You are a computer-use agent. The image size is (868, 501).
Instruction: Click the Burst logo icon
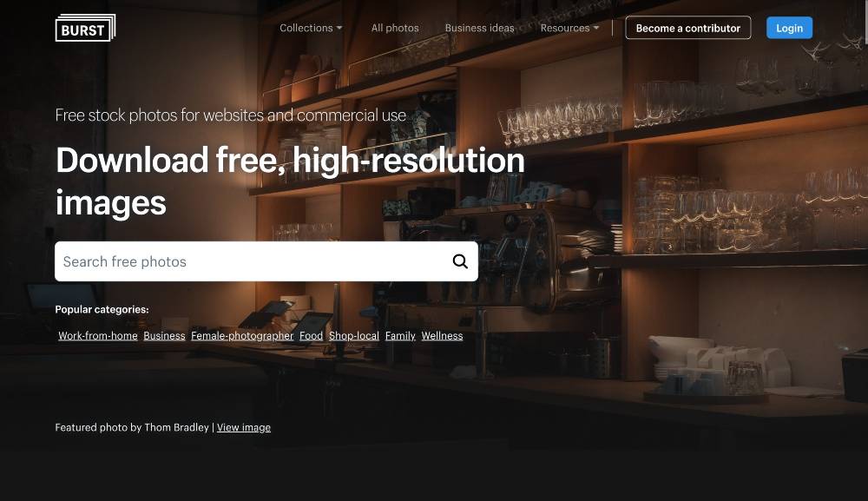[x=85, y=28]
